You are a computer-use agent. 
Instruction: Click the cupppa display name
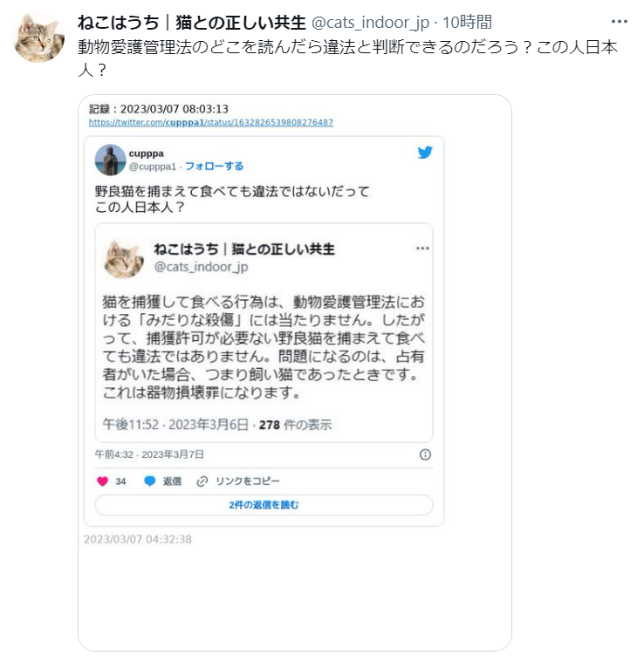click(146, 154)
